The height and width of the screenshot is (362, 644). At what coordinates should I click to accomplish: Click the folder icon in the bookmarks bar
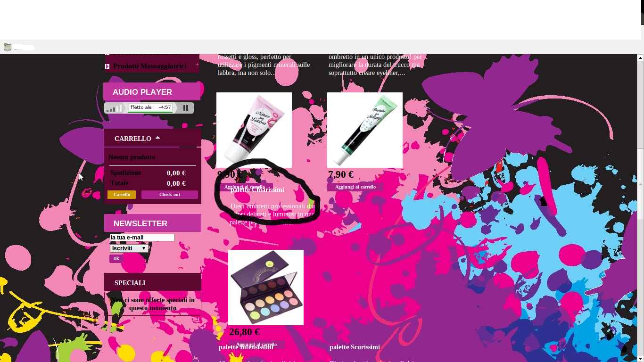[x=8, y=47]
